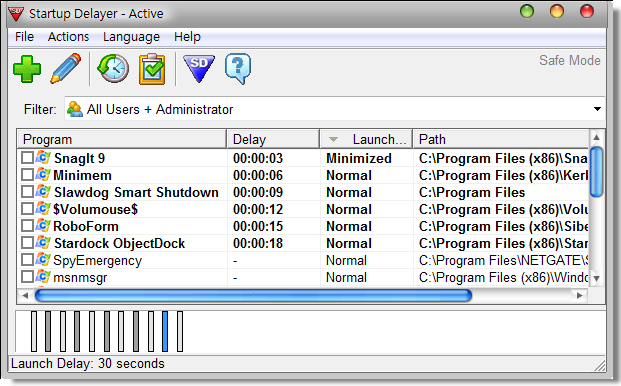Click the 00:00:06 delay value
Screen dimensions: 621x386
pos(258,175)
